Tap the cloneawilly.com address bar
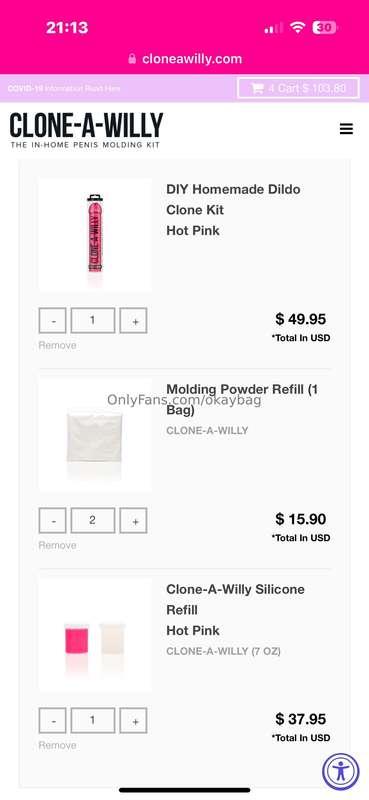Viewport: 369px width, 800px height. tap(185, 59)
